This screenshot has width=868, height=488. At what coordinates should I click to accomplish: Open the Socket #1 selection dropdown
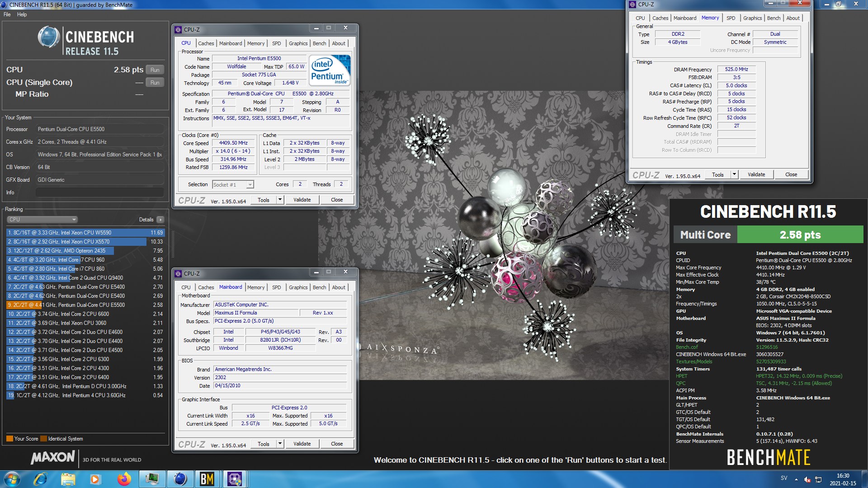[x=233, y=184]
